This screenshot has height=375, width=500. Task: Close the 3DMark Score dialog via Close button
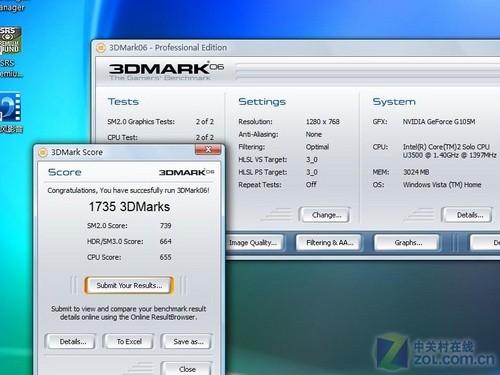pyautogui.click(x=187, y=369)
